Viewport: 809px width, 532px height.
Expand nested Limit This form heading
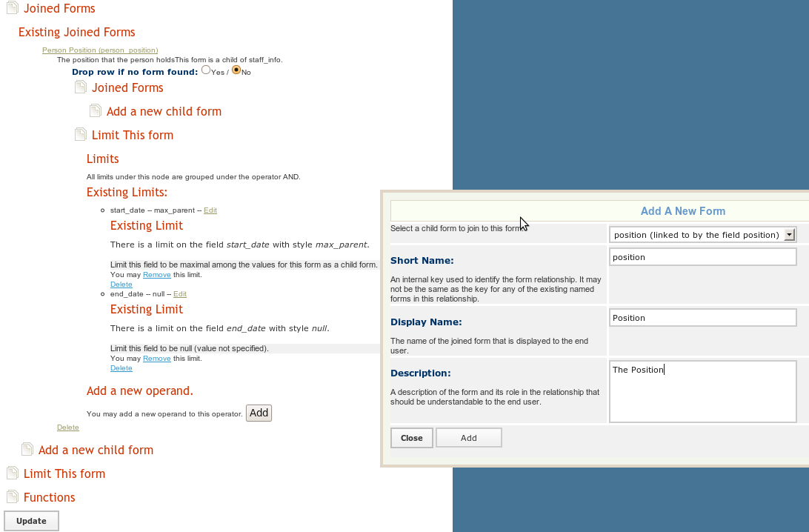[x=133, y=135]
